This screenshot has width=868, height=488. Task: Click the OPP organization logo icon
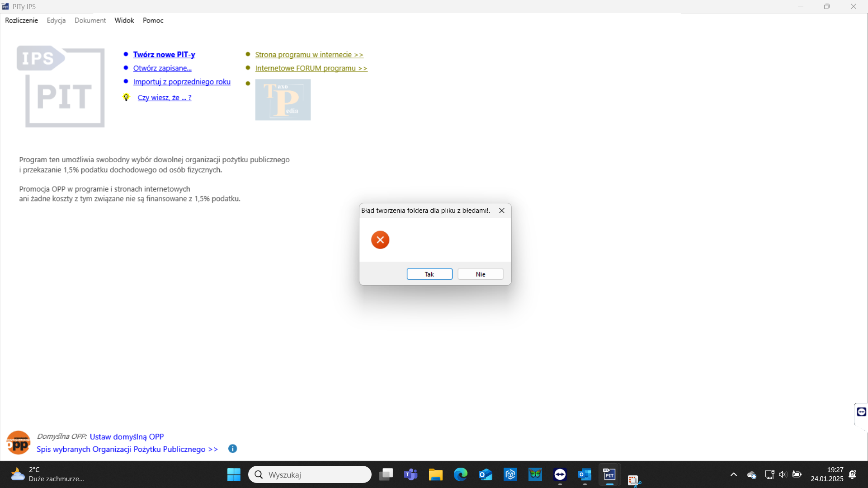point(18,443)
